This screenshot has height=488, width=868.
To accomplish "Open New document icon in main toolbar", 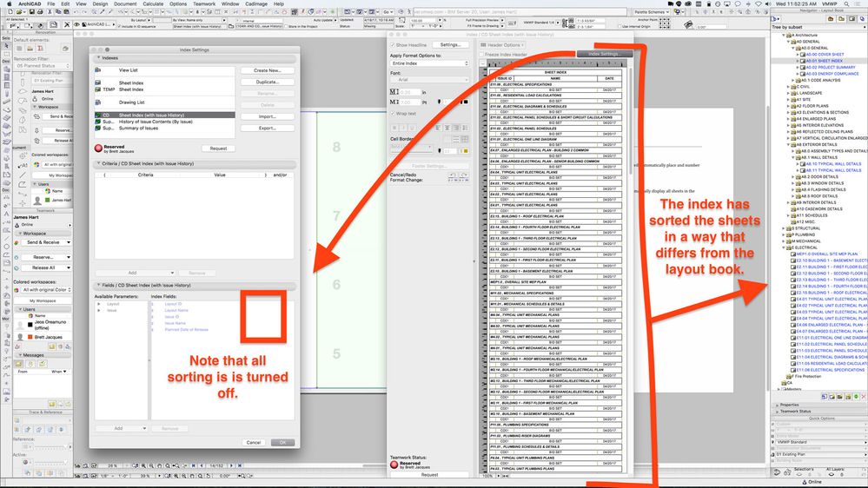I will [10, 11].
